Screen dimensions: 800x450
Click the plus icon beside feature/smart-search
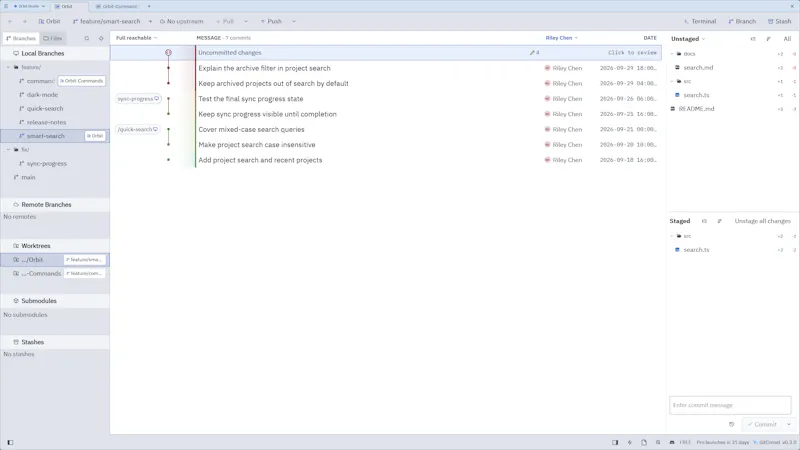pyautogui.click(x=150, y=21)
